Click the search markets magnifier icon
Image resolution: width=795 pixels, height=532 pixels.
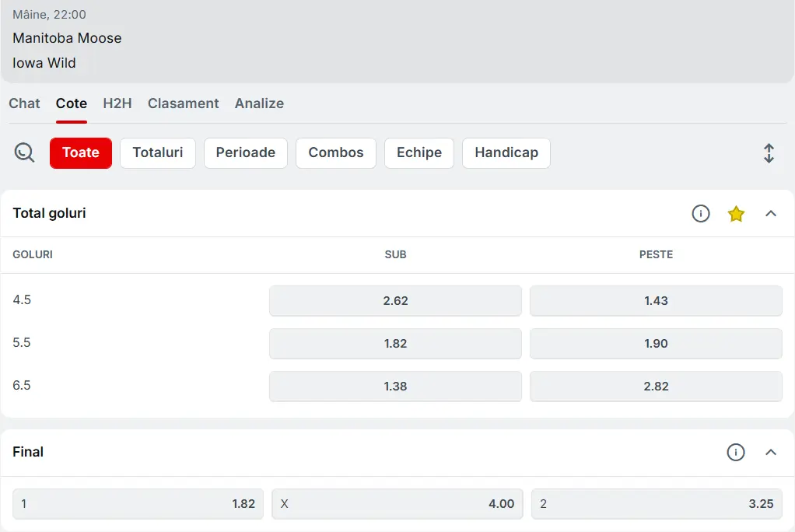(25, 152)
